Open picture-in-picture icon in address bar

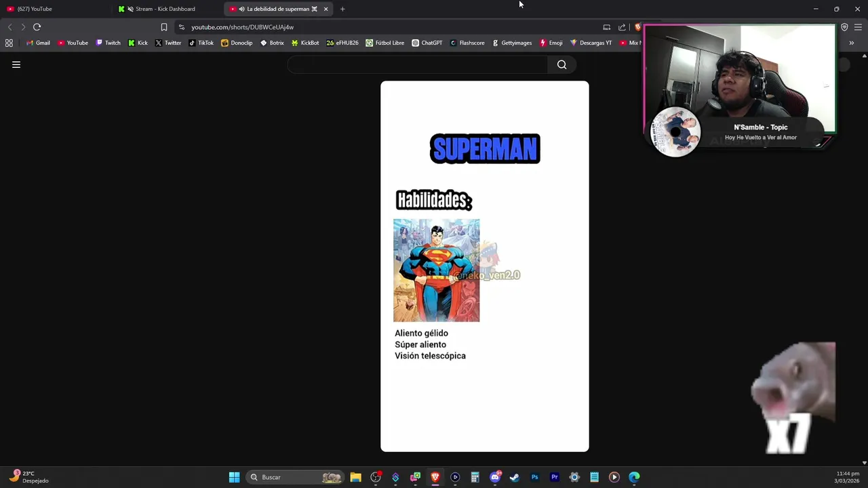tap(606, 27)
